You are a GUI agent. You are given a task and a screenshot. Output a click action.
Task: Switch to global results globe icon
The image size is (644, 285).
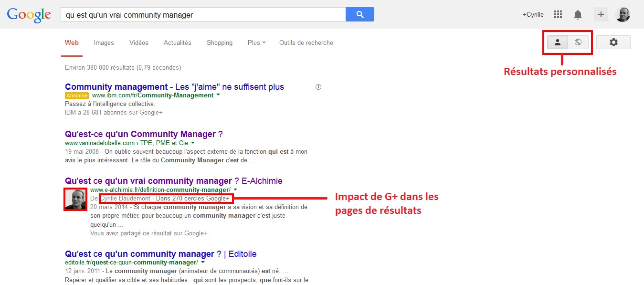point(578,42)
